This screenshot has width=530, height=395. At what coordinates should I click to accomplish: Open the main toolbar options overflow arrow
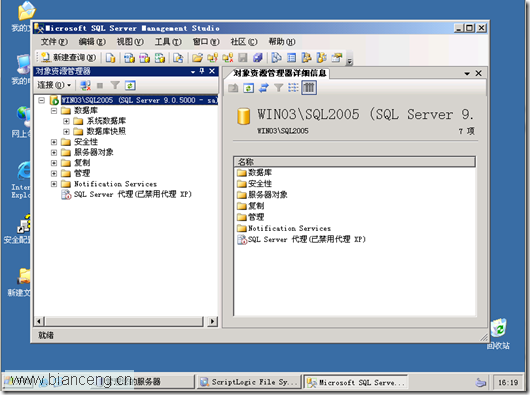click(x=350, y=61)
